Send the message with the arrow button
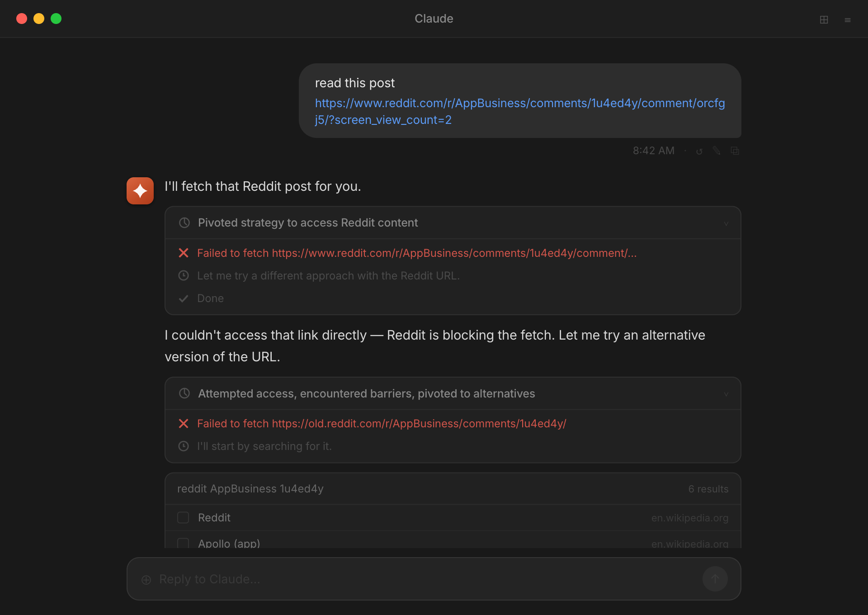The width and height of the screenshot is (868, 615). pos(715,579)
